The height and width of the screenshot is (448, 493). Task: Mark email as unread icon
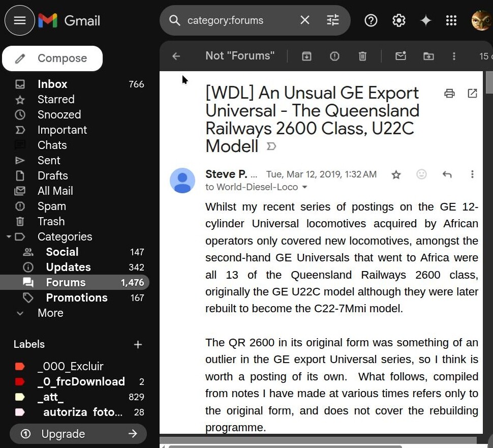click(400, 56)
